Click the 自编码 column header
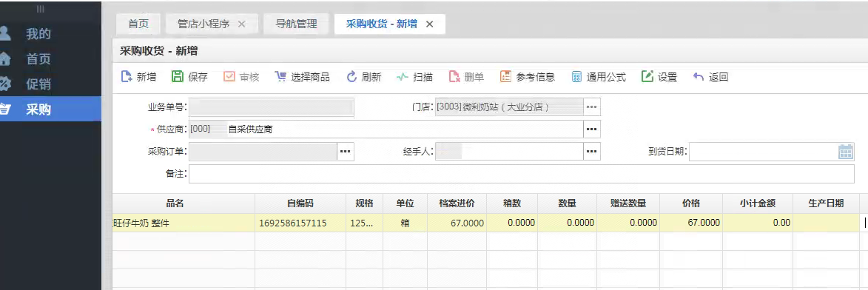868x290 pixels. [300, 203]
